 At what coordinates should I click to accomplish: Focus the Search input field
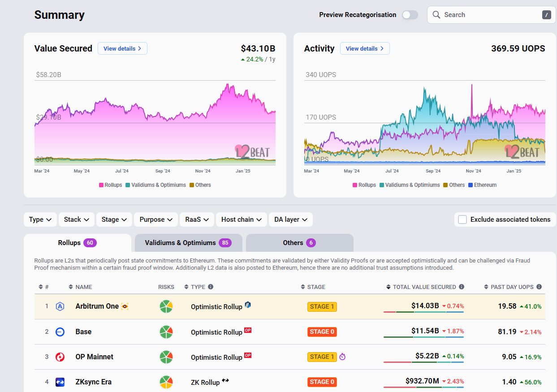491,15
